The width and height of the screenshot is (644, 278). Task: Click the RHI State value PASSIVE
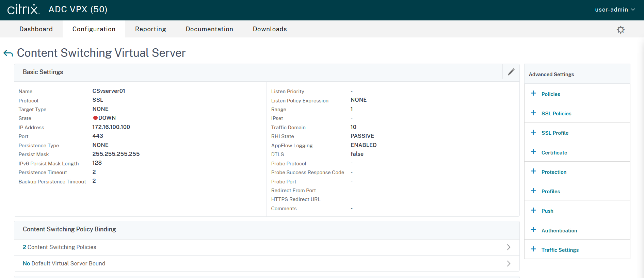[363, 136]
